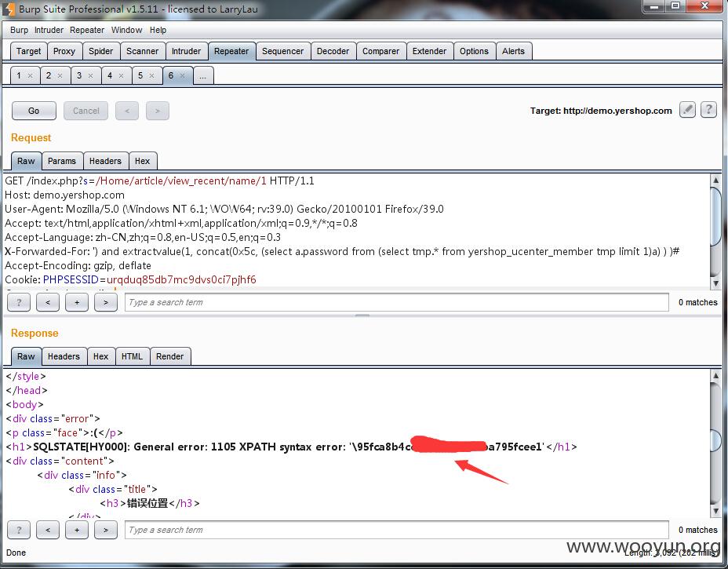Switch to the Spider tab
The height and width of the screenshot is (569, 728).
(100, 51)
